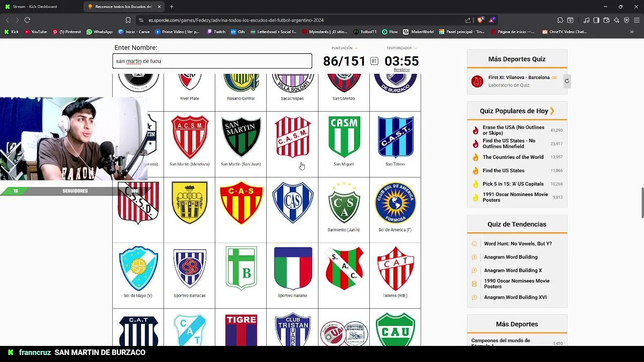The height and width of the screenshot is (362, 644).
Task: Refresh the Más Deportes Quiz suggestion
Action: (x=567, y=81)
